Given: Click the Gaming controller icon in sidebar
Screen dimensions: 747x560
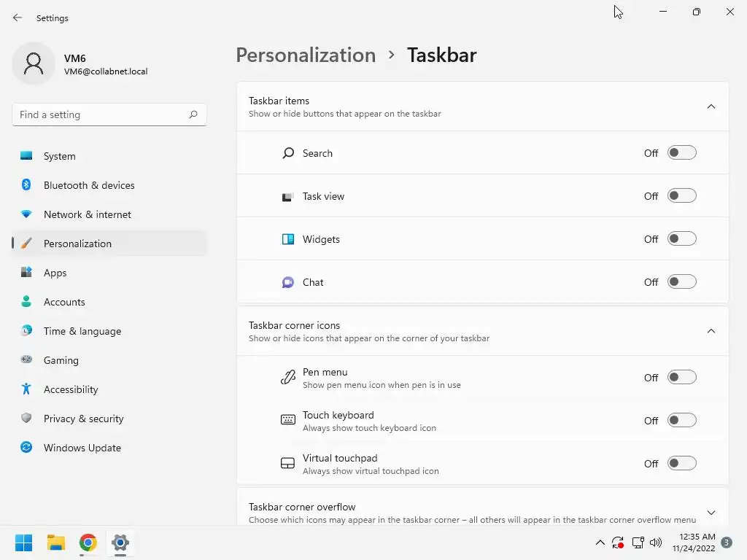Looking at the screenshot, I should (x=26, y=359).
